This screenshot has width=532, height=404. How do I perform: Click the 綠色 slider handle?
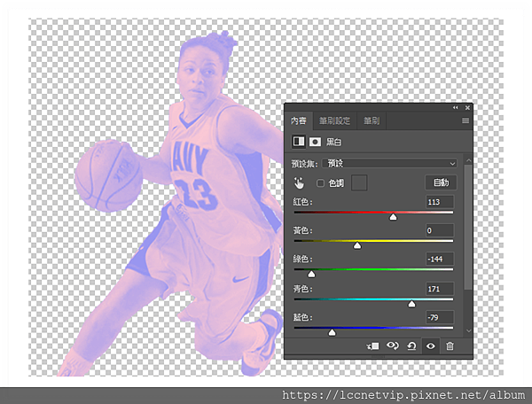(311, 274)
